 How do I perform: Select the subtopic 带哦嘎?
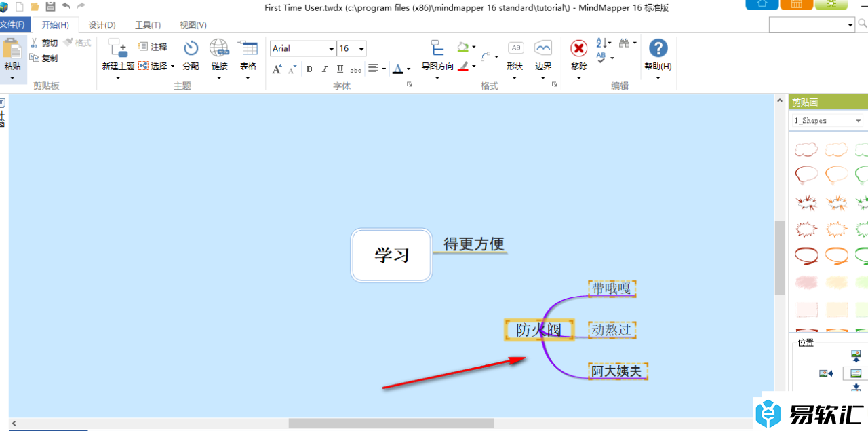coord(612,288)
